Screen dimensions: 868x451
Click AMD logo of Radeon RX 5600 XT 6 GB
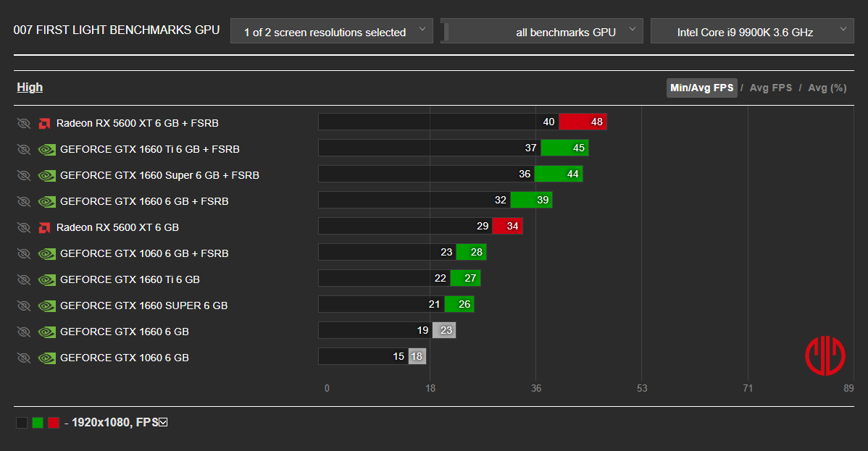tap(44, 227)
